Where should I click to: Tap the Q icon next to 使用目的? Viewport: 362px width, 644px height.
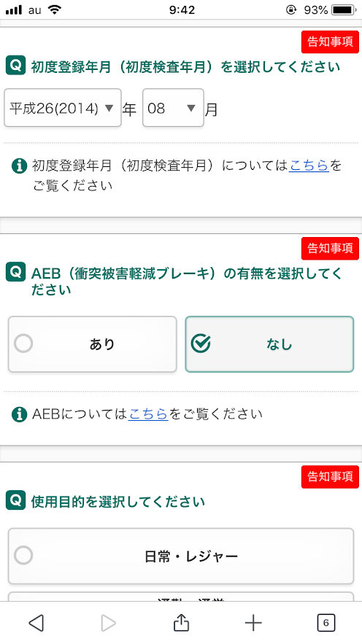pyautogui.click(x=15, y=500)
